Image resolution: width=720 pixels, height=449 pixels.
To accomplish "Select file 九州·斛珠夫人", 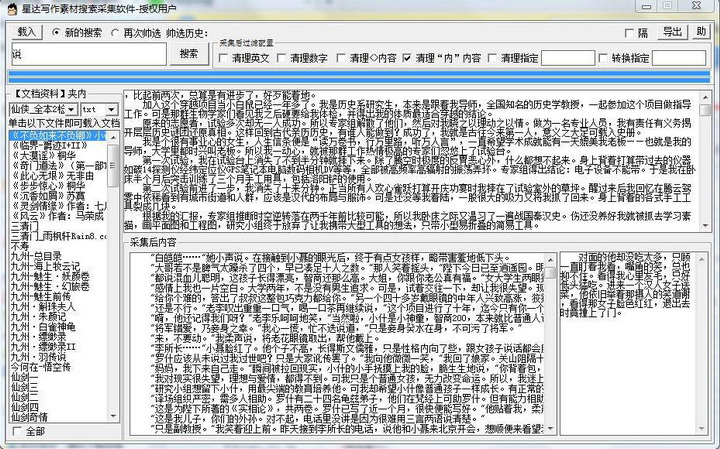I will (58, 307).
